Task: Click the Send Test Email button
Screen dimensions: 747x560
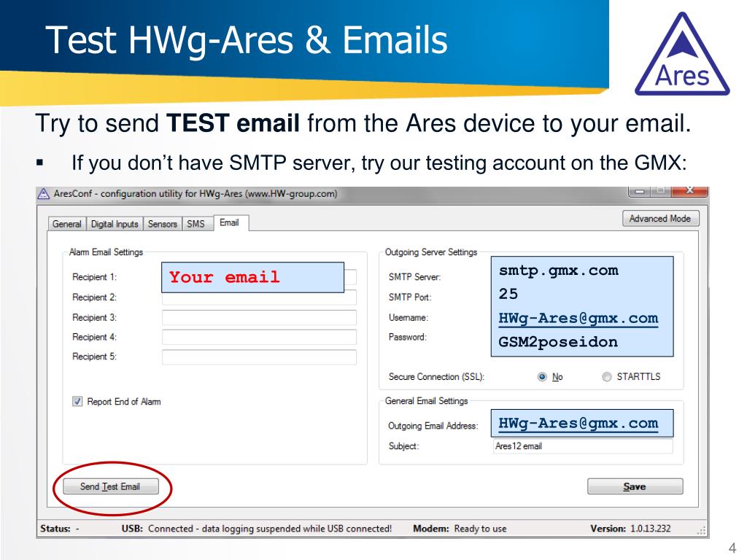Action: pyautogui.click(x=111, y=486)
